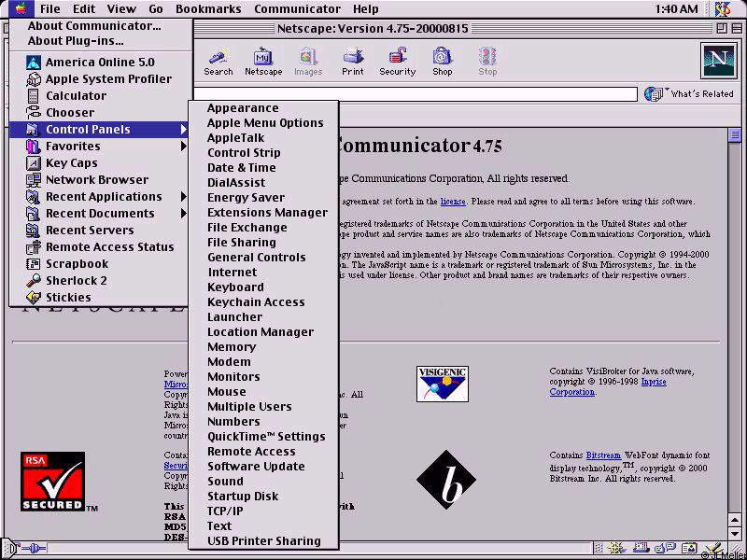Click the application switcher icon beside clock
The image size is (747, 560).
(724, 8)
